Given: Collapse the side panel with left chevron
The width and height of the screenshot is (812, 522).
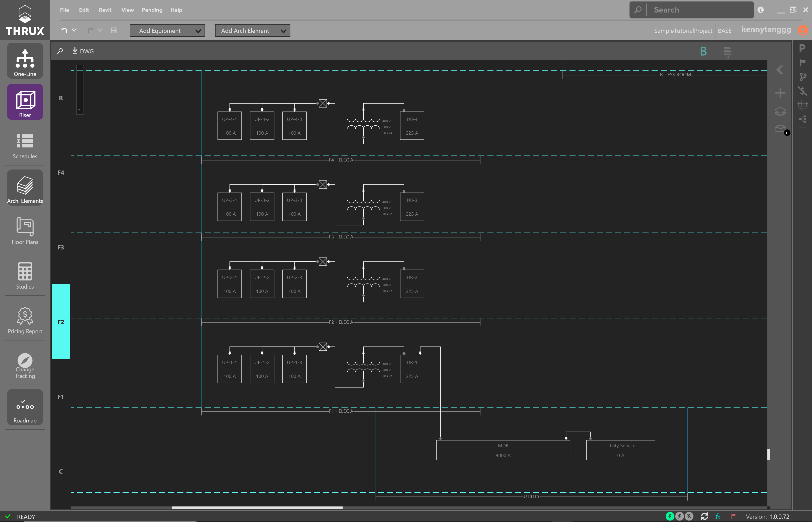Looking at the screenshot, I should [x=780, y=69].
